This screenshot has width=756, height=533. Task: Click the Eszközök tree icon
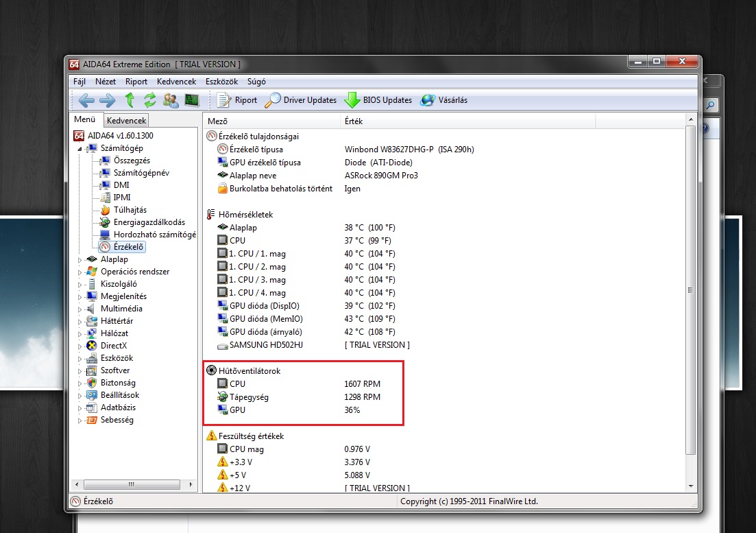(92, 358)
